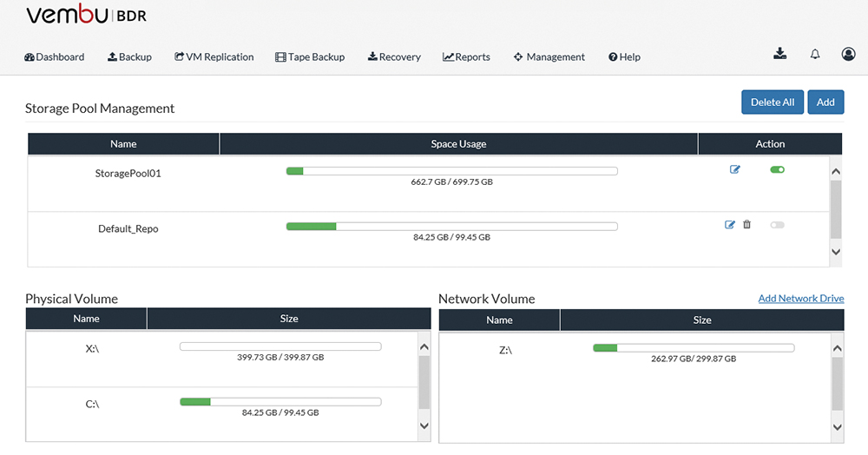868x455 pixels.
Task: Click the StoragePool01 space usage bar
Action: click(x=451, y=171)
